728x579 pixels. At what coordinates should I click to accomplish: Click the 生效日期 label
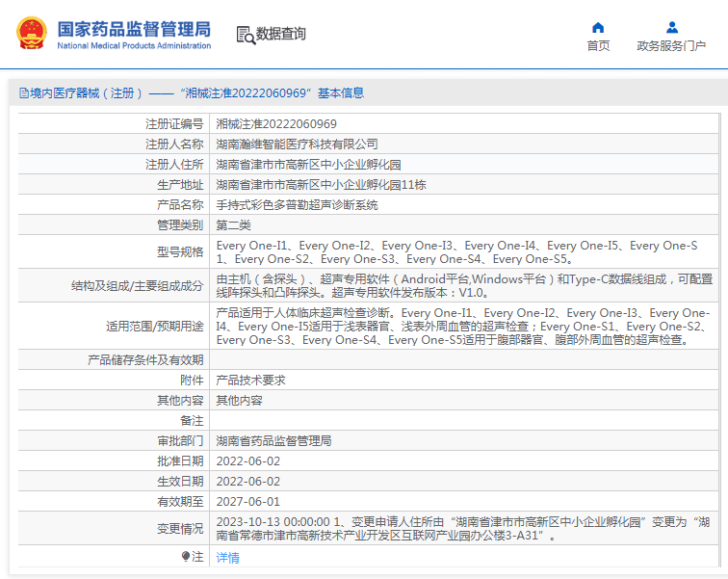click(180, 482)
